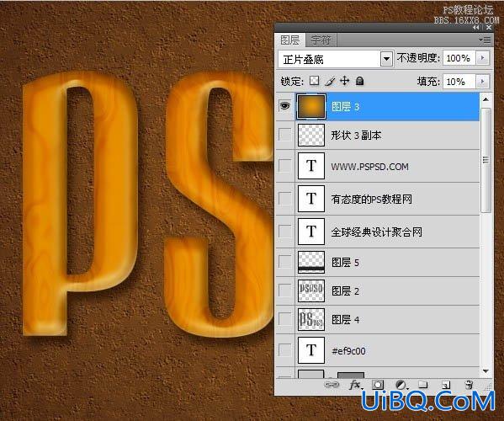
Task: Switch to the 图层 tab
Action: [290, 40]
